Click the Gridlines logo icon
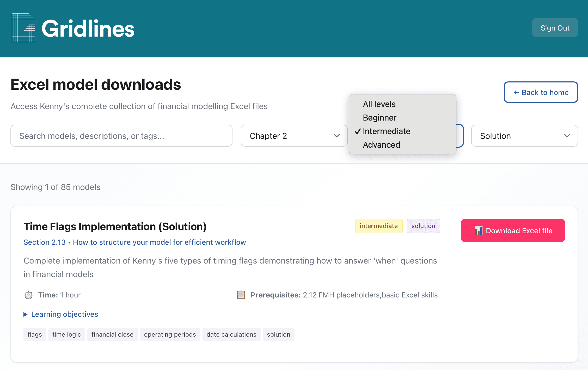588x370 pixels. tap(23, 27)
